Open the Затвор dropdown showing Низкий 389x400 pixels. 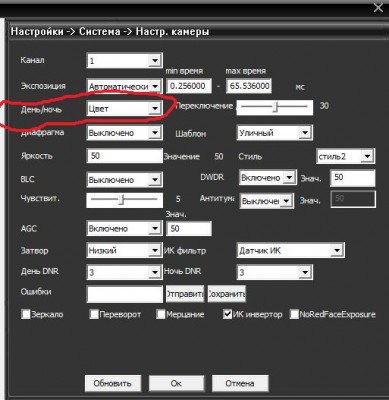(124, 250)
